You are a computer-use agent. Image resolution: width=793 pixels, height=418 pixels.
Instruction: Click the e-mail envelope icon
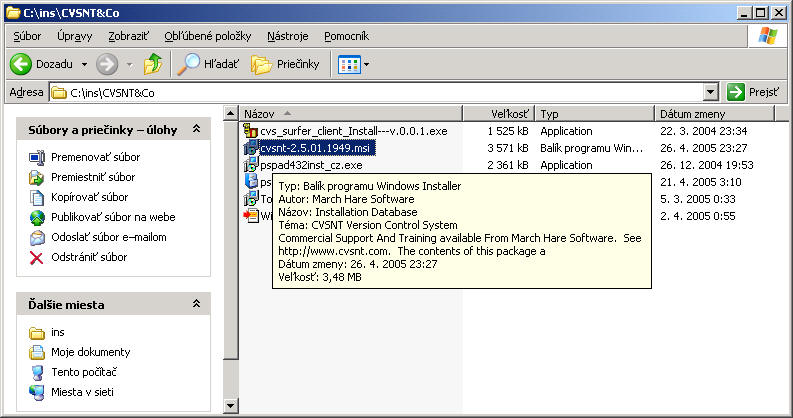click(x=37, y=238)
